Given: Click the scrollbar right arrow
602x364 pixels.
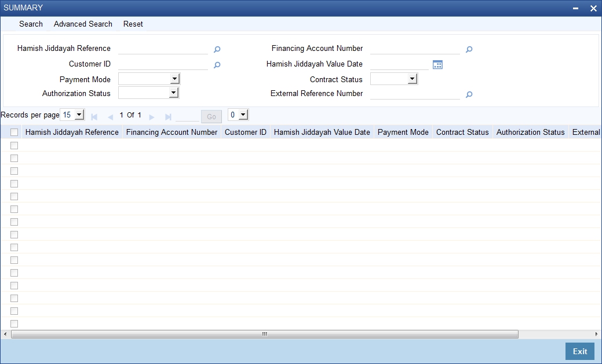Looking at the screenshot, I should point(597,334).
